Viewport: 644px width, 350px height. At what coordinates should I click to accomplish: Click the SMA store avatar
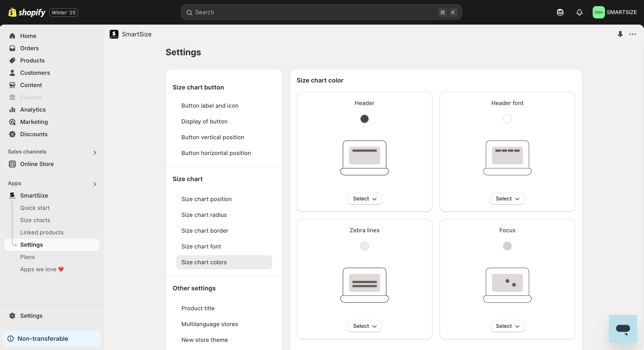(599, 12)
